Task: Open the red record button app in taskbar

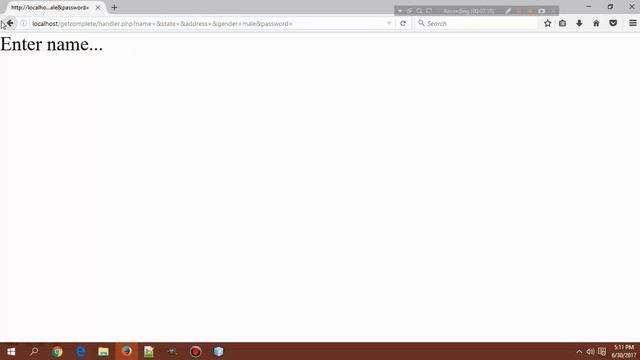Action: tap(196, 351)
